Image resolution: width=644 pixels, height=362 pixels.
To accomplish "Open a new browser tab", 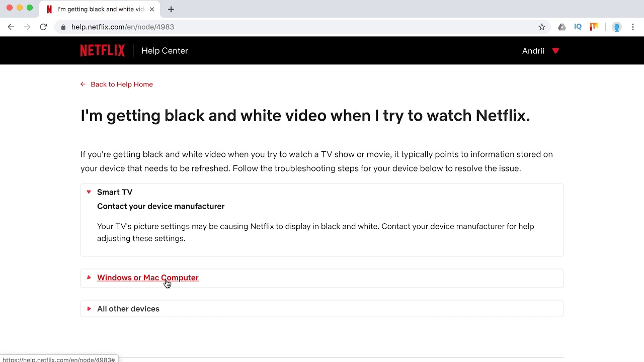I will coord(171,9).
